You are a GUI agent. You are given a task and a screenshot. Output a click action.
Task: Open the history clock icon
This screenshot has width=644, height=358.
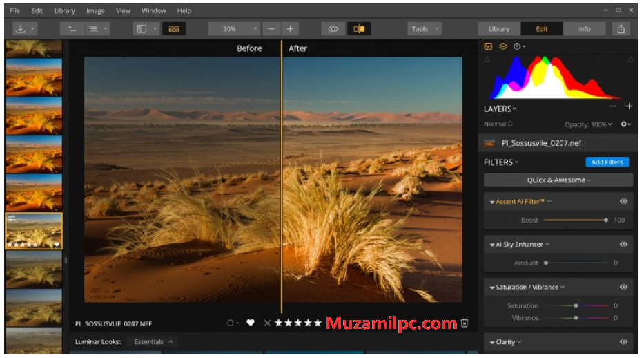click(517, 46)
